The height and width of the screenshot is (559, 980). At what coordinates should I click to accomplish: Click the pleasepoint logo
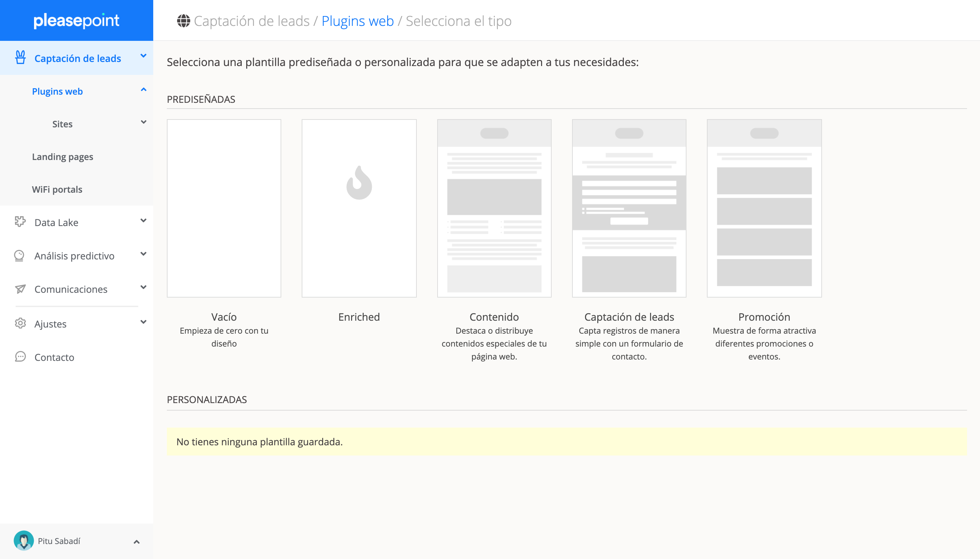pyautogui.click(x=76, y=20)
